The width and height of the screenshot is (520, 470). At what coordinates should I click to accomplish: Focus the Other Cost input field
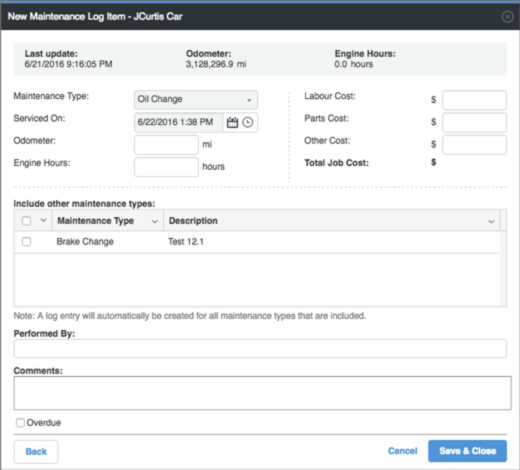[474, 145]
